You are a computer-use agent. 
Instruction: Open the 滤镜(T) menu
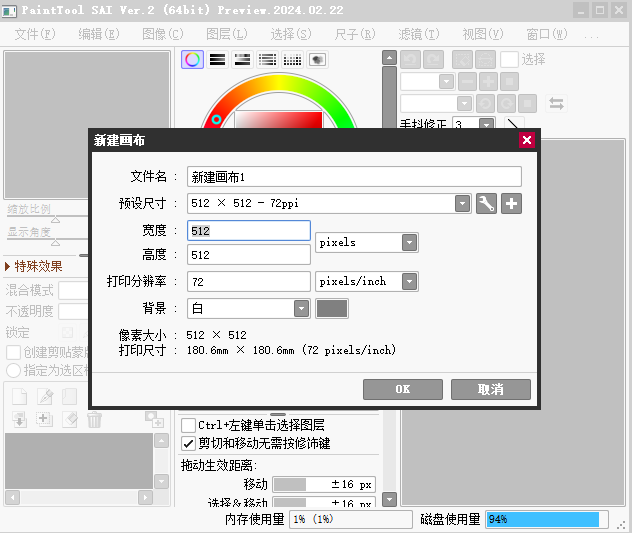(419, 34)
